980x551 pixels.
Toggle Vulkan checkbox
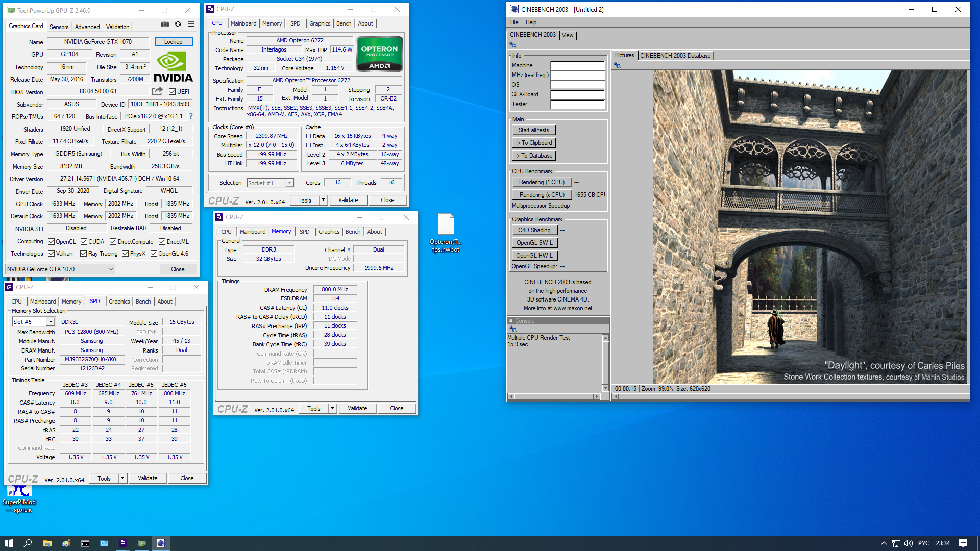(51, 254)
